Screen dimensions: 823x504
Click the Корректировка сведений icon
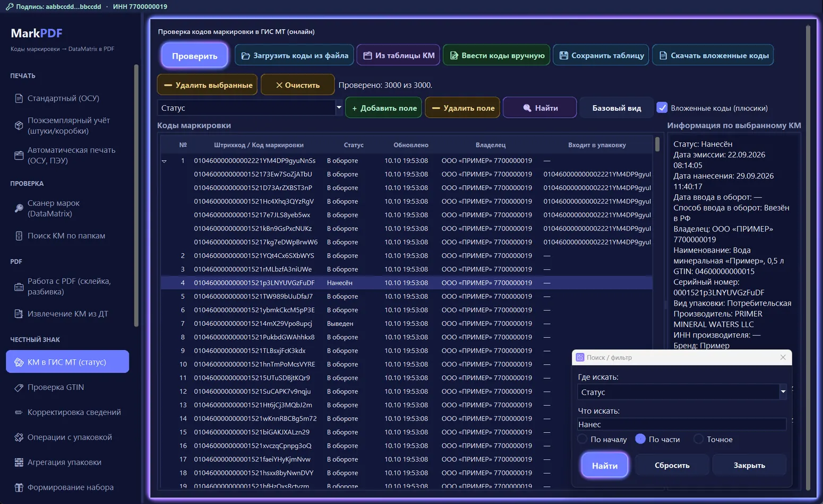click(19, 412)
